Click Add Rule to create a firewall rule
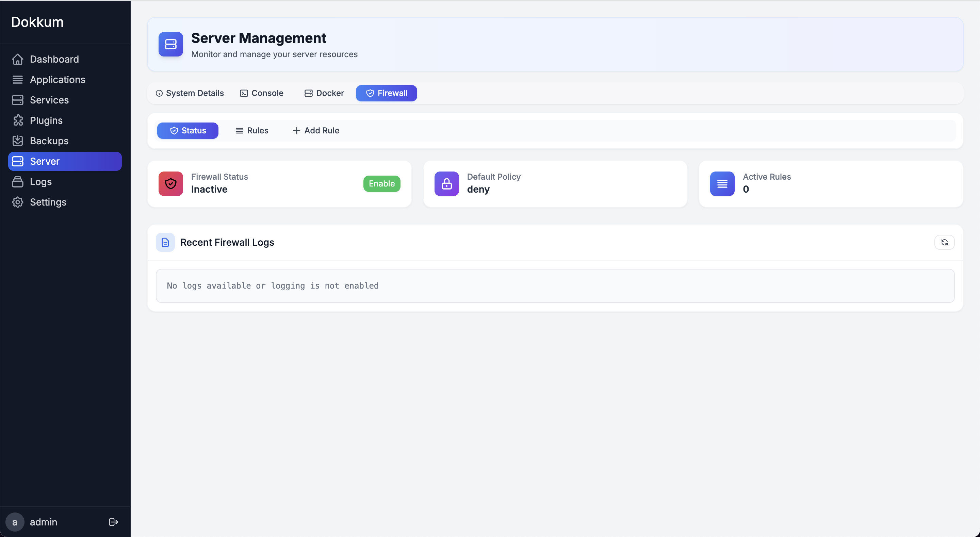 coord(315,130)
